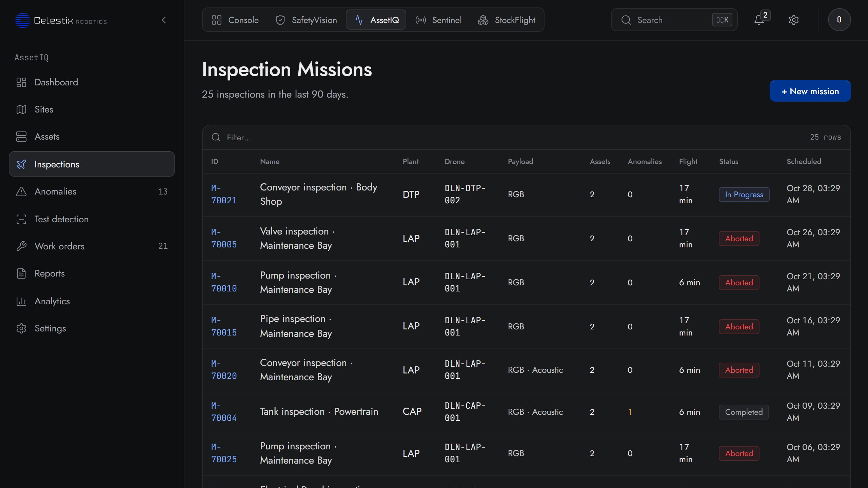Screen dimensions: 868x488
Task: Click the ⌘K shortcut badge
Action: coord(722,20)
